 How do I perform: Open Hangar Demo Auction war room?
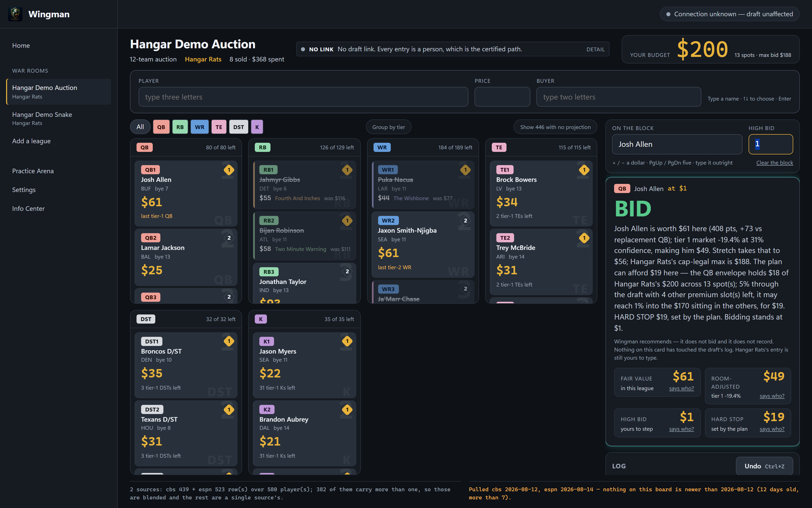pyautogui.click(x=59, y=92)
